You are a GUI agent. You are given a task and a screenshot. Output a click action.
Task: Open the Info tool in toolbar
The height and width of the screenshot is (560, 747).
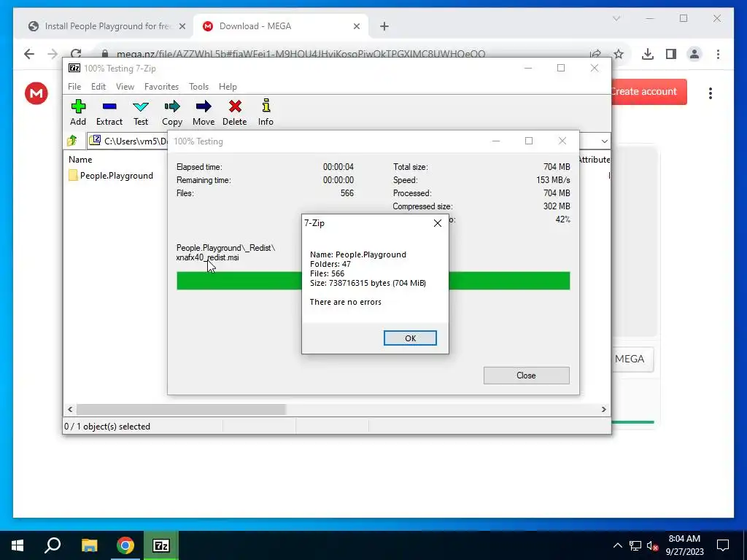[x=266, y=112]
